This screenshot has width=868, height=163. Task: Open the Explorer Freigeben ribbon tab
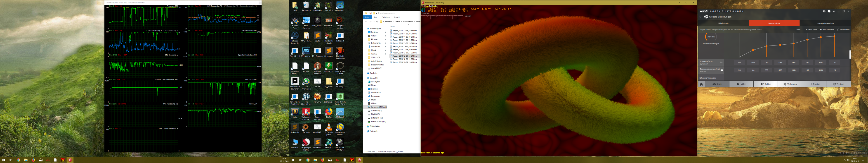385,17
